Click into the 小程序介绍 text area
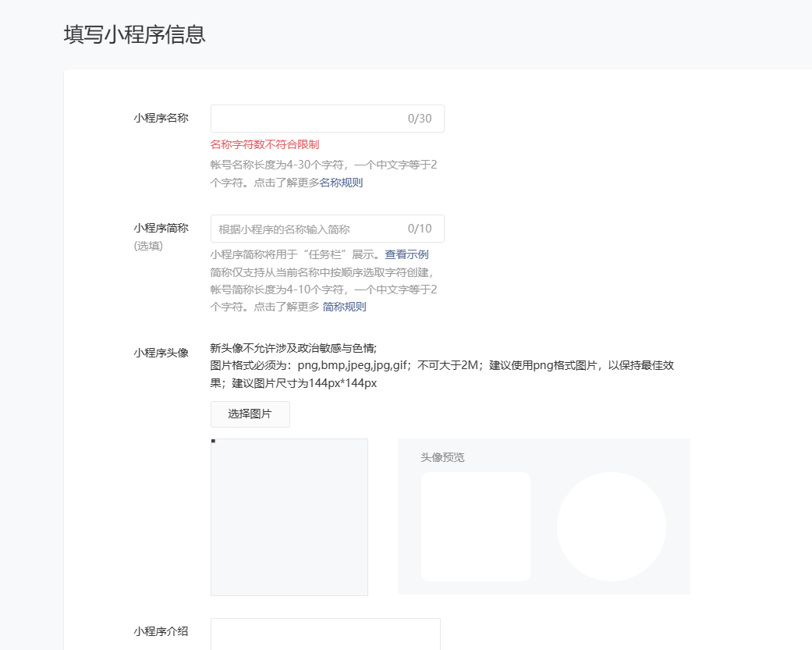This screenshot has width=812, height=650. click(325, 634)
